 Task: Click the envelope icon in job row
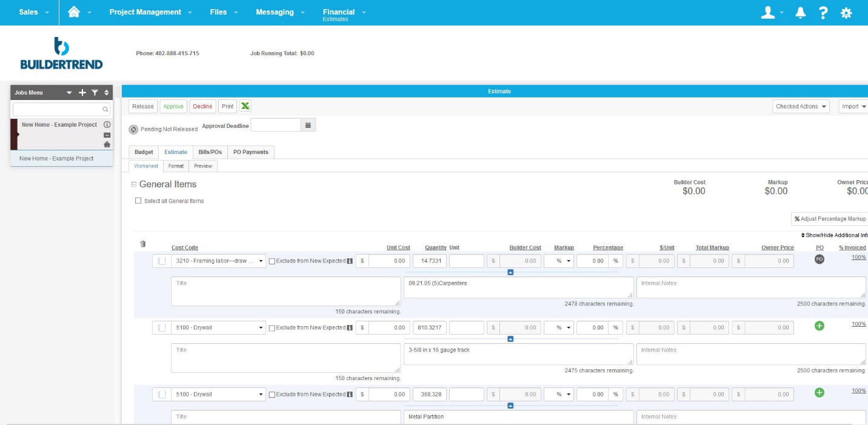[107, 135]
